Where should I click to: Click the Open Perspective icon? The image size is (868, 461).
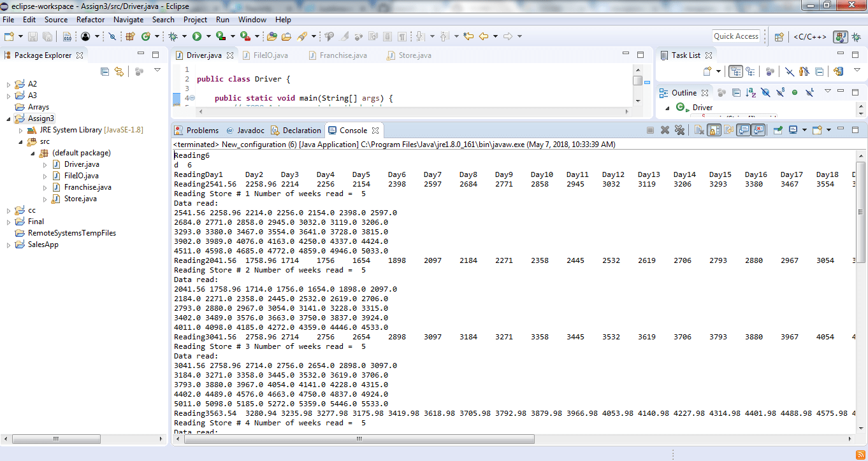click(779, 36)
